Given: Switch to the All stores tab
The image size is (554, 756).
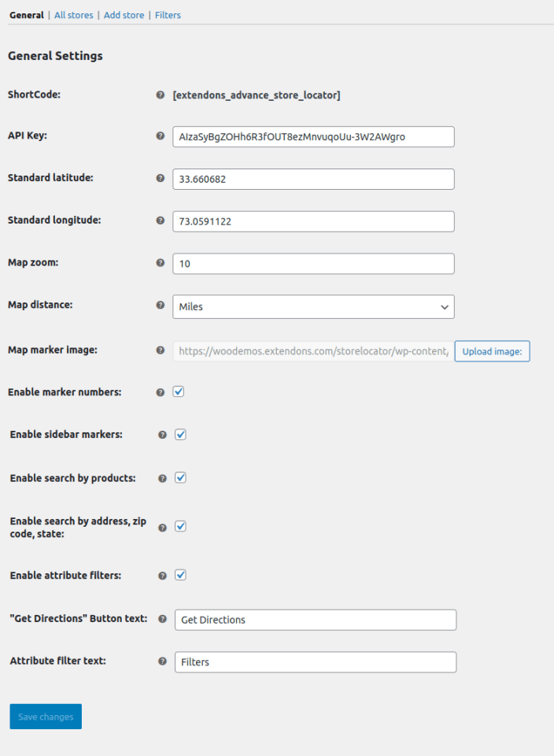Looking at the screenshot, I should tap(73, 15).
